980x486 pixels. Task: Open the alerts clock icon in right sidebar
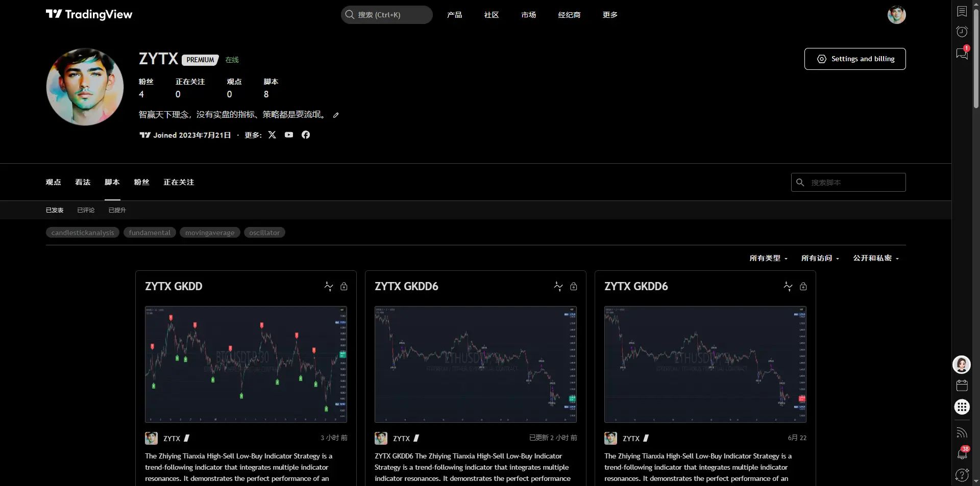962,32
